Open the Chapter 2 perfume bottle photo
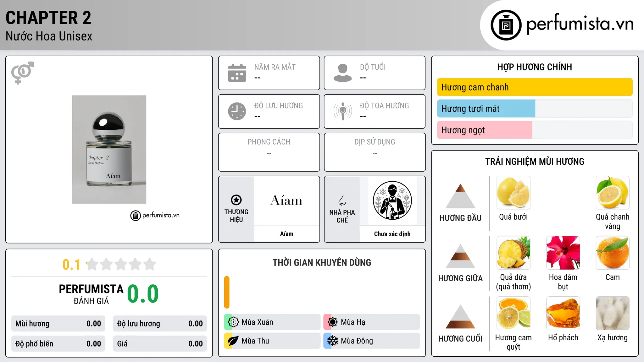The width and height of the screenshot is (644, 362). [109, 150]
